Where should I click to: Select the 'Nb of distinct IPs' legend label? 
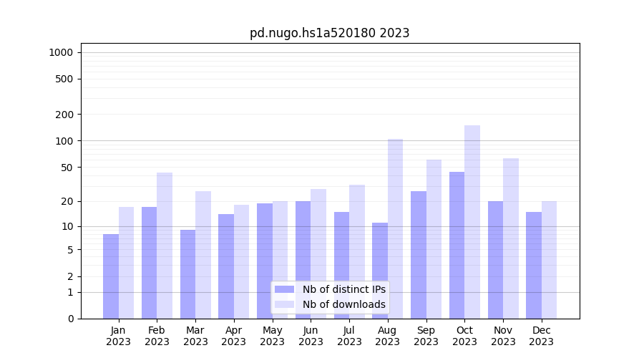coord(343,289)
